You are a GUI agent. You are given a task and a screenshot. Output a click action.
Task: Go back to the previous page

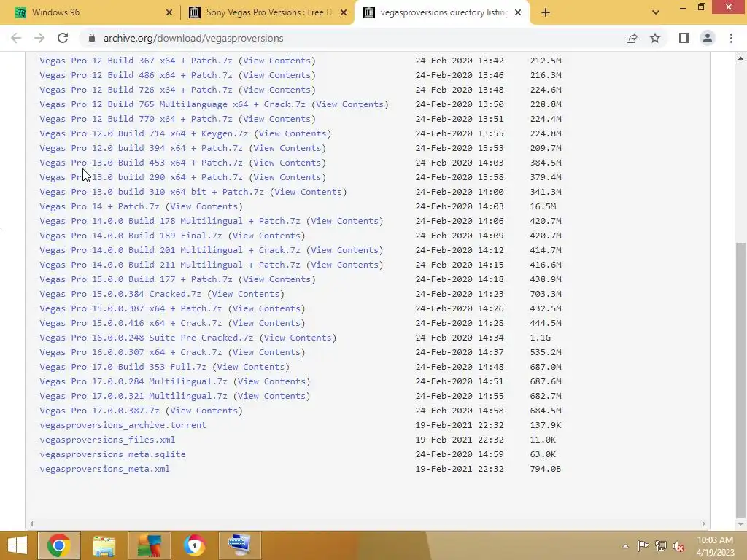[x=16, y=38]
